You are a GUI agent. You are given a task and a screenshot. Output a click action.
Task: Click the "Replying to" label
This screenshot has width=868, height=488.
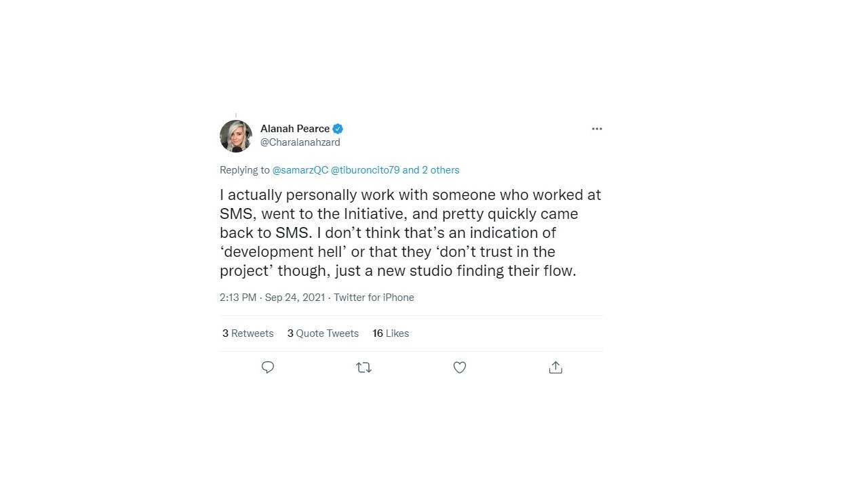coord(244,170)
